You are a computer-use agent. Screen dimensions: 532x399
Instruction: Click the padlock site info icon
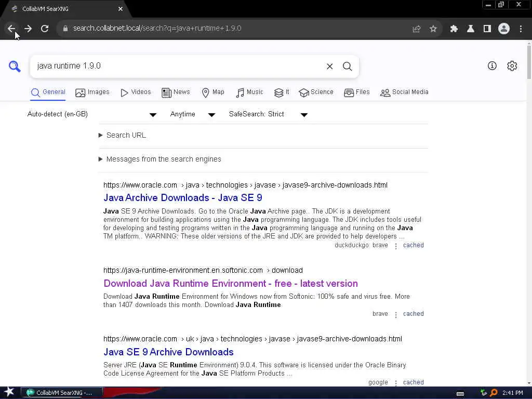65,29
